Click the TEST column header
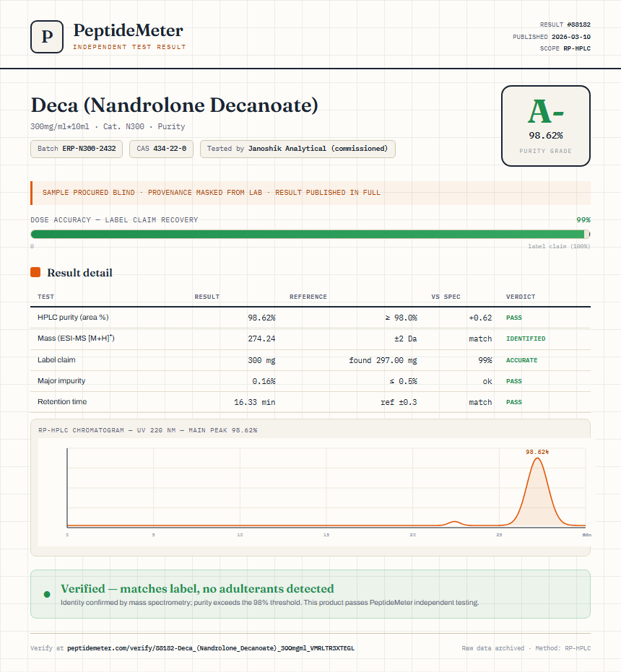 tap(46, 297)
